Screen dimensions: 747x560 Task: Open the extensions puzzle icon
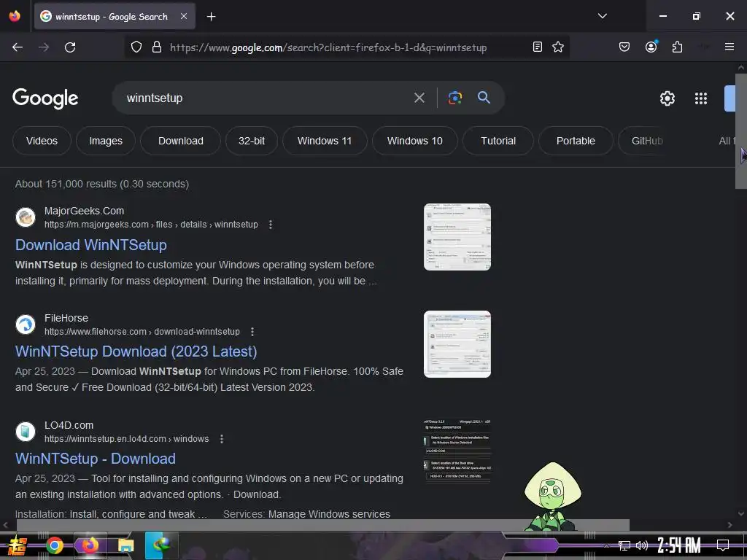677,47
